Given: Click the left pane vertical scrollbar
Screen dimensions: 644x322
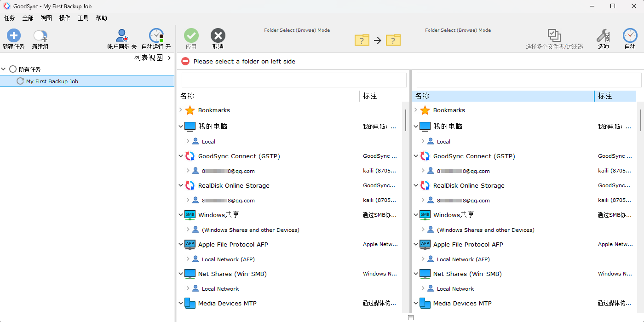Looking at the screenshot, I should pos(405,121).
